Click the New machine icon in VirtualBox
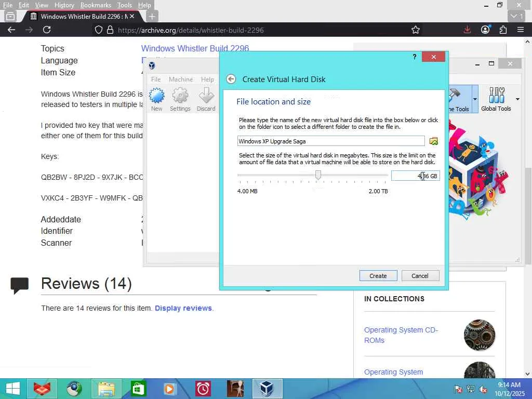Image resolution: width=532 pixels, height=399 pixels. click(157, 99)
